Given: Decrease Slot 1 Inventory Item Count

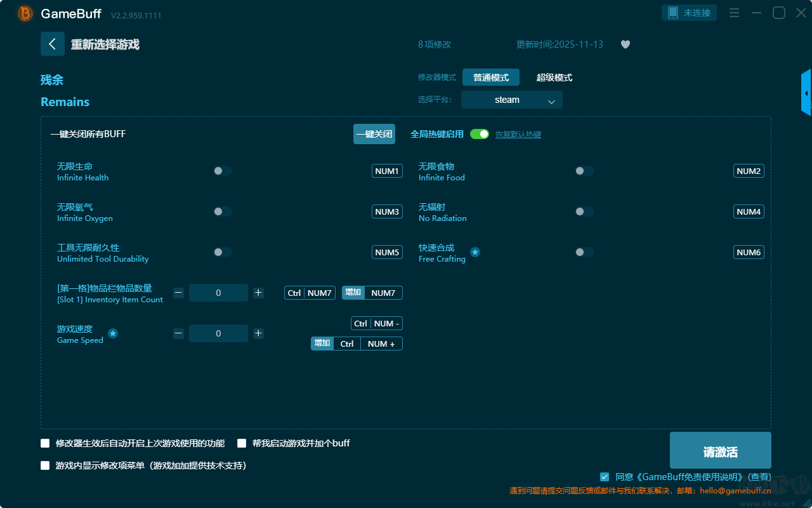Looking at the screenshot, I should coord(179,293).
